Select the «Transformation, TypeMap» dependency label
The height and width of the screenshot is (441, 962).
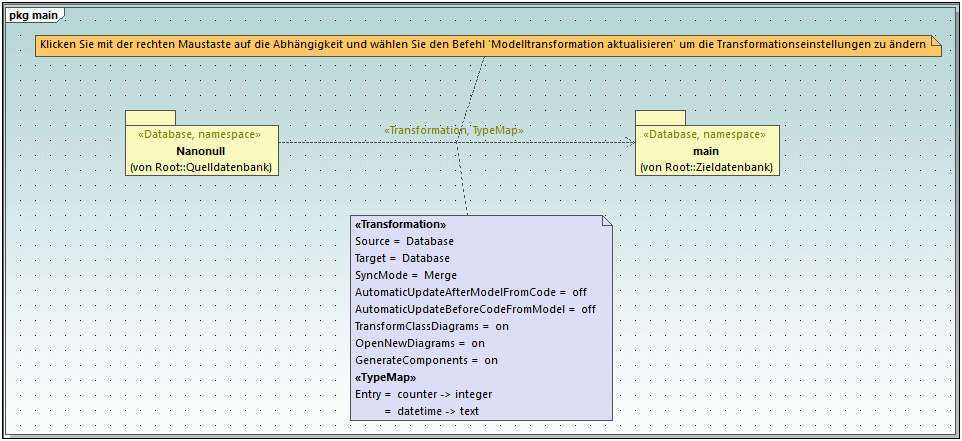coord(453,130)
